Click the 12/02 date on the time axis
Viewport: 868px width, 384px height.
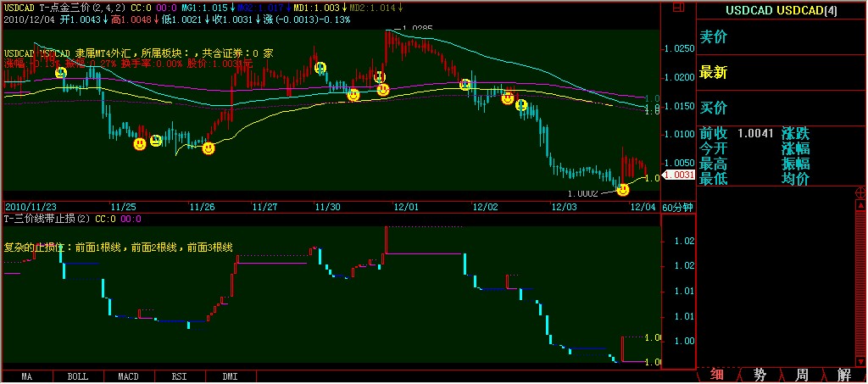484,207
